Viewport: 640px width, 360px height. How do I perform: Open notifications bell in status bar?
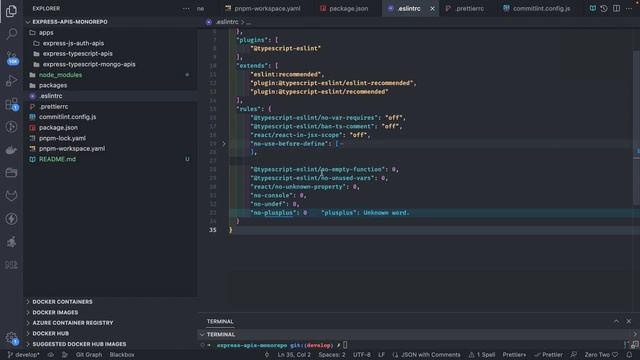(x=629, y=355)
